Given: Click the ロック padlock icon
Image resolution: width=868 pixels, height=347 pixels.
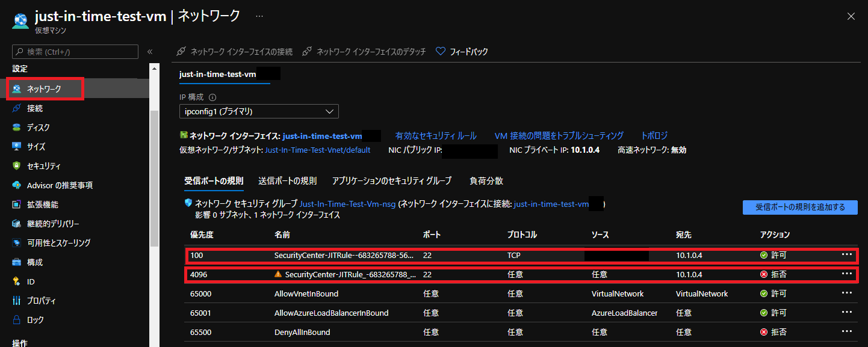Looking at the screenshot, I should coord(17,320).
